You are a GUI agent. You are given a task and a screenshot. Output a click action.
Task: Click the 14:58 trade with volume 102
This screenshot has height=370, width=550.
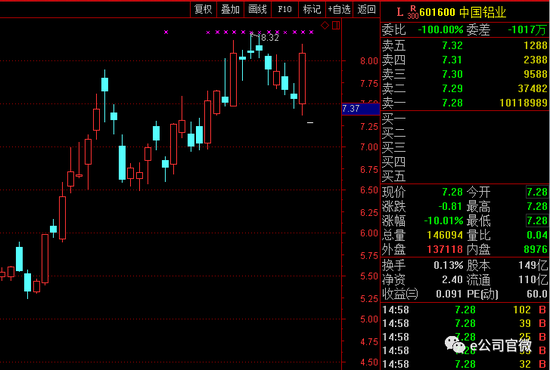click(x=464, y=310)
